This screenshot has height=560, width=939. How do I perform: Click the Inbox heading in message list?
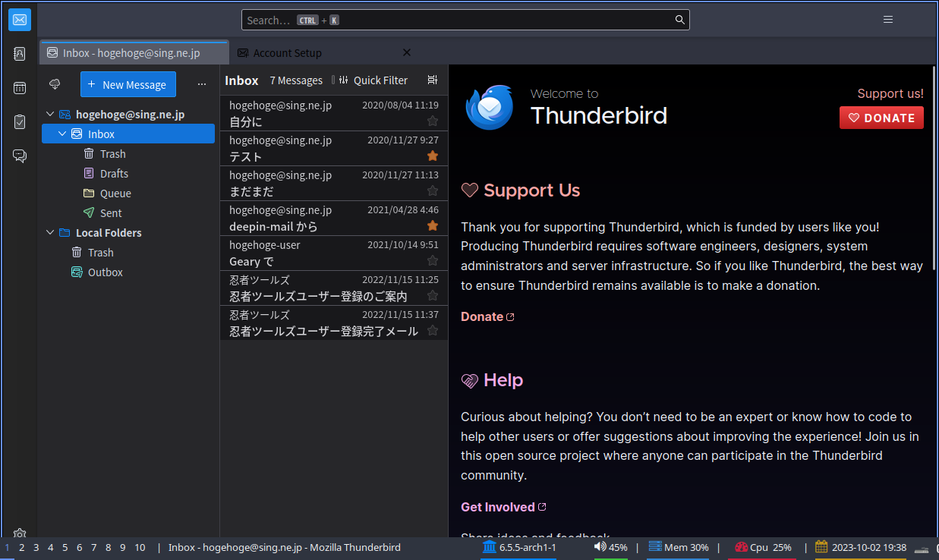tap(241, 80)
